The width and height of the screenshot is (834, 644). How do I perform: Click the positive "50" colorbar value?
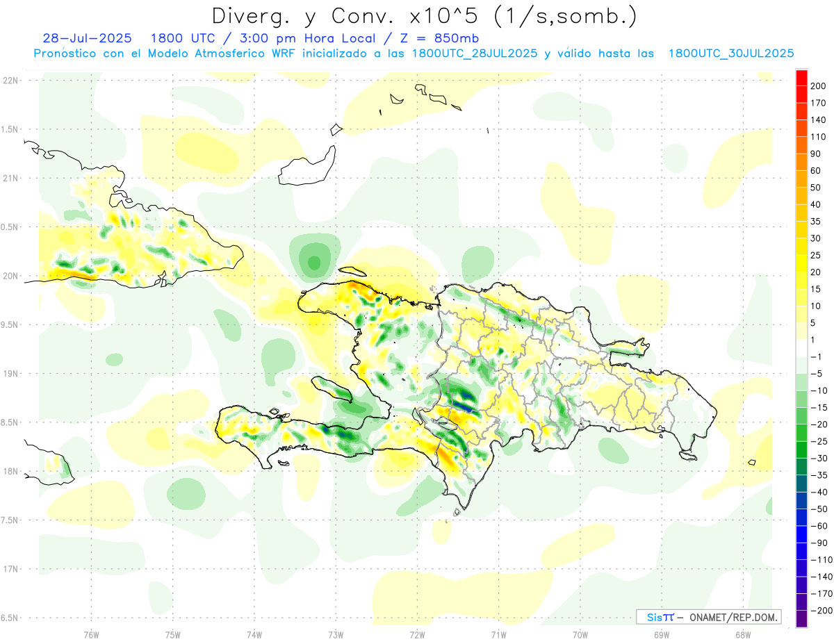pyautogui.click(x=815, y=188)
